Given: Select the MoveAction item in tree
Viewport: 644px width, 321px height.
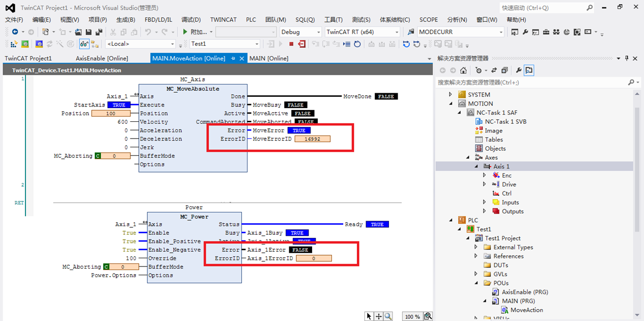Looking at the screenshot, I should 527,310.
